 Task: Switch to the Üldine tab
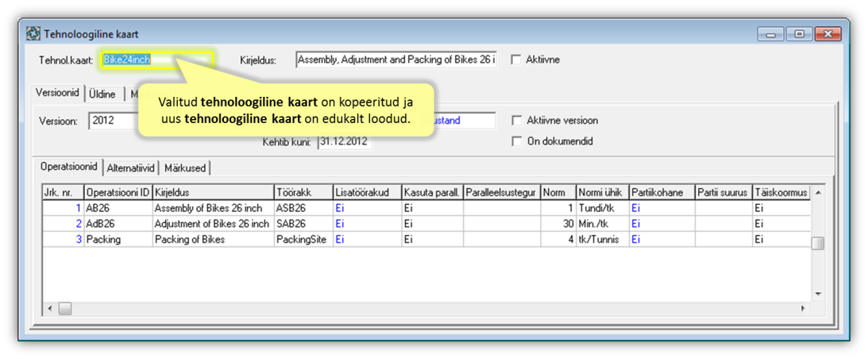click(x=102, y=95)
